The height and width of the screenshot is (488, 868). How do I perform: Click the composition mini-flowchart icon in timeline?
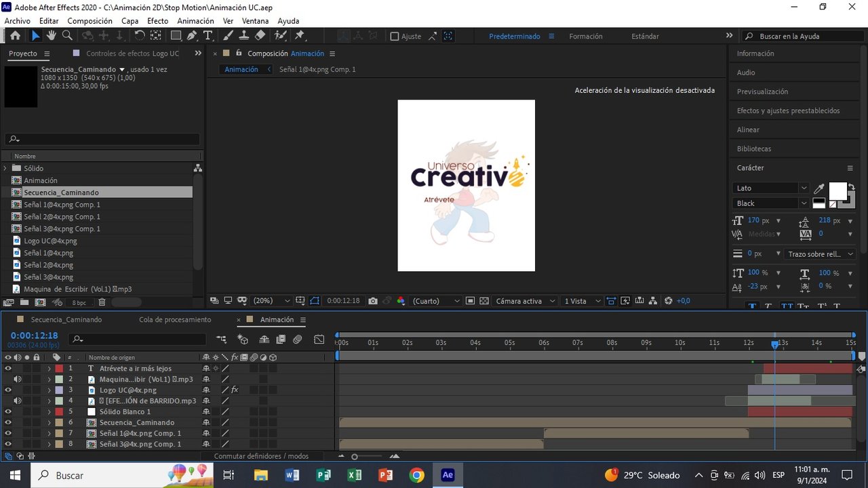[x=221, y=340]
